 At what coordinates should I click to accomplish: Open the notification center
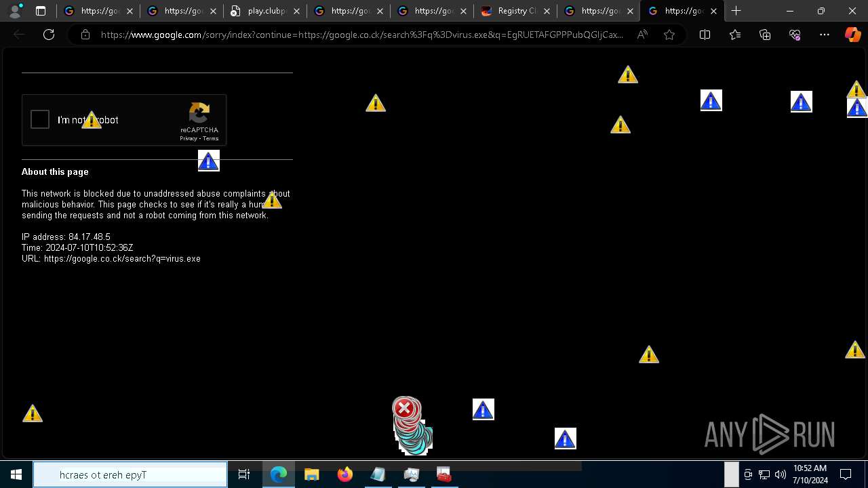[846, 474]
